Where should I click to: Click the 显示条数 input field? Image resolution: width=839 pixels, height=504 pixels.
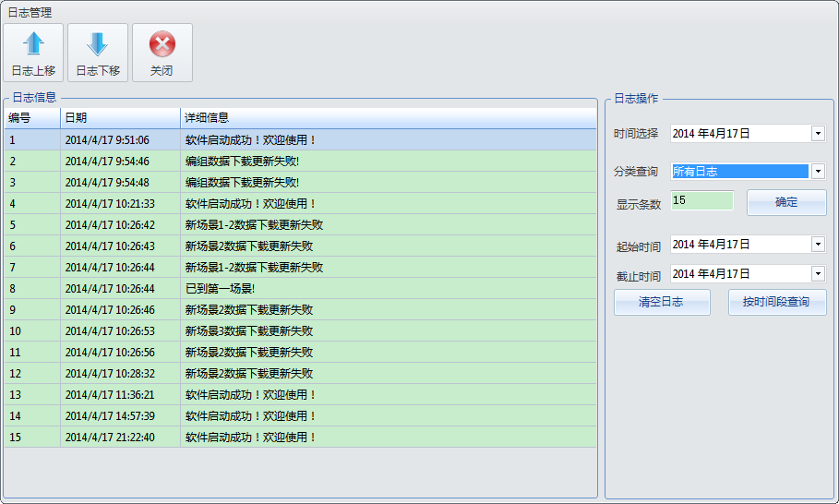pyautogui.click(x=701, y=200)
